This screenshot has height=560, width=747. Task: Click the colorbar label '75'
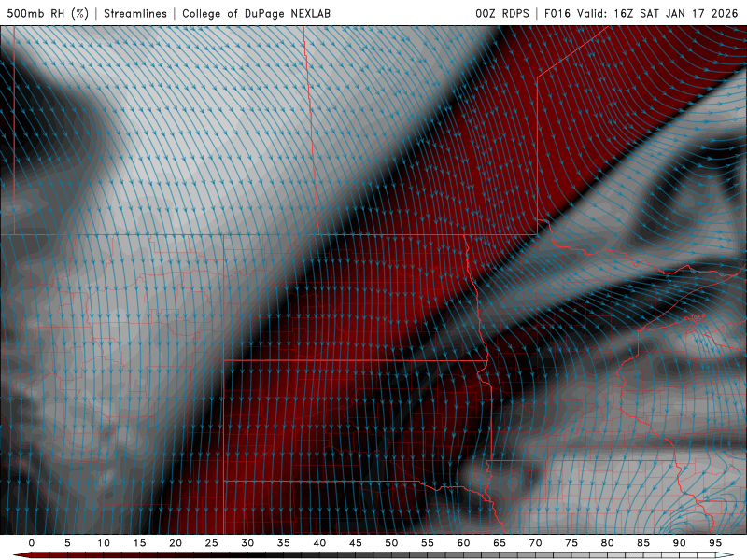571,543
